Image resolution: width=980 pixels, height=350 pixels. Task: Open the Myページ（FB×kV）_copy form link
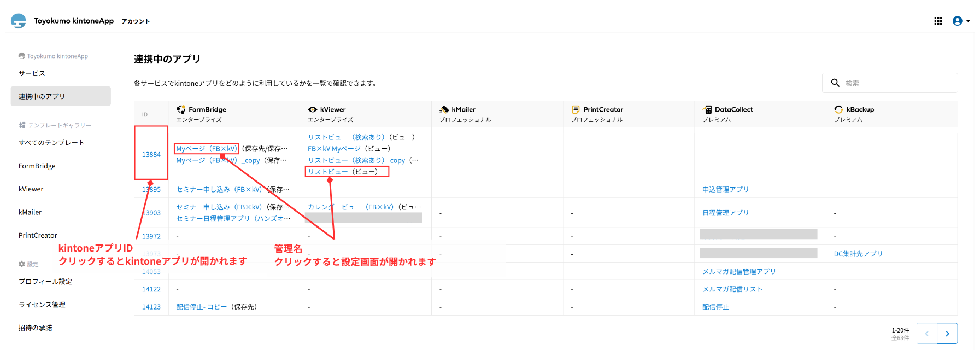tap(218, 160)
